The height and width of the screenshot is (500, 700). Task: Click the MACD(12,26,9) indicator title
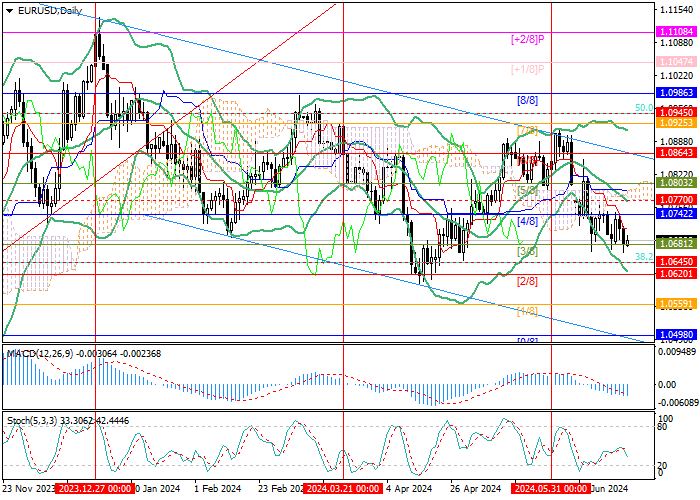40,354
